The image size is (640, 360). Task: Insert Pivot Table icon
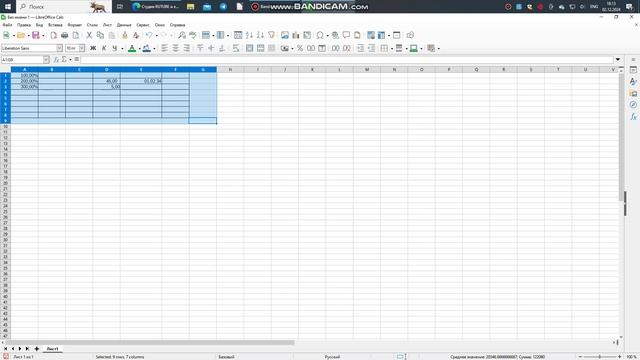pyautogui.click(x=307, y=36)
